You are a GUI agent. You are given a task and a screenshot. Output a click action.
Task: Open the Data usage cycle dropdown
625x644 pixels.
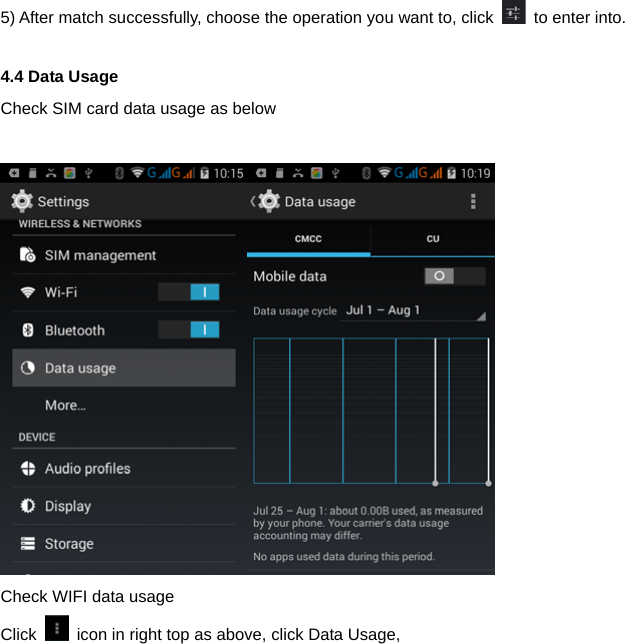coord(413,311)
